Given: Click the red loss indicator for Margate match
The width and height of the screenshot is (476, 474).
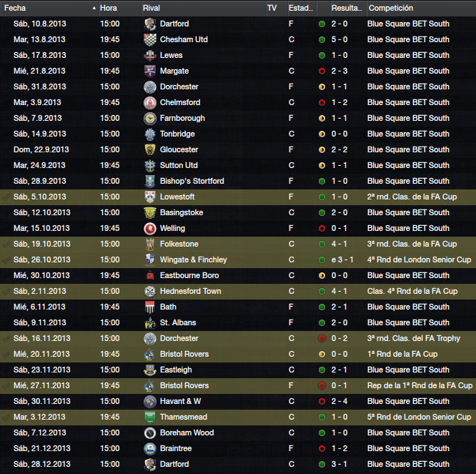Looking at the screenshot, I should 322,71.
